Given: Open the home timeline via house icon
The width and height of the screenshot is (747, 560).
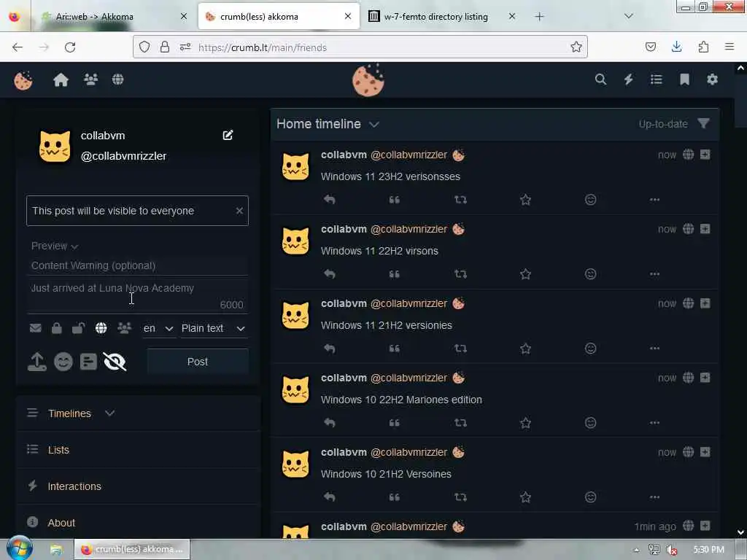Looking at the screenshot, I should click(61, 79).
